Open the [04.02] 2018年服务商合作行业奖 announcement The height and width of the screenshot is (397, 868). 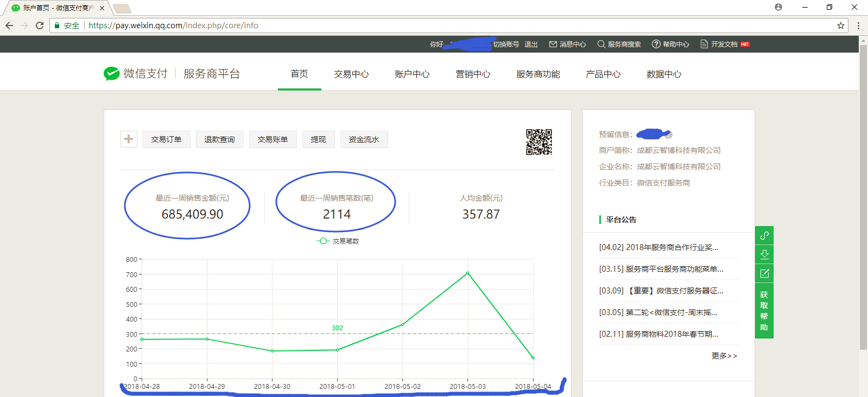pyautogui.click(x=658, y=247)
